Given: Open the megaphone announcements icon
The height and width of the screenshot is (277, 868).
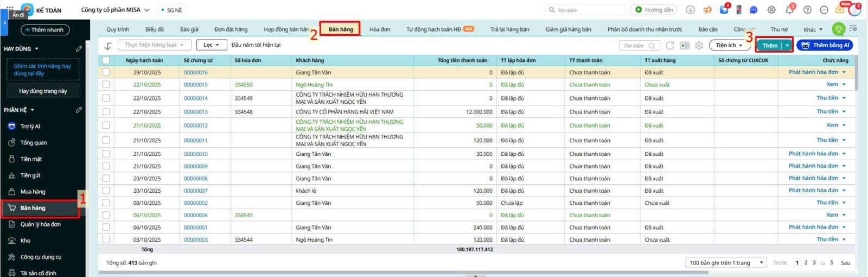Looking at the screenshot, I should tap(707, 10).
